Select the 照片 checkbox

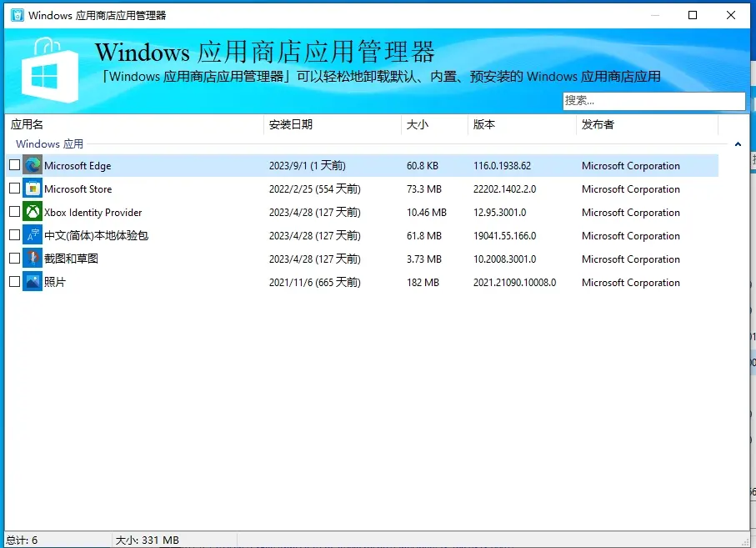14,281
